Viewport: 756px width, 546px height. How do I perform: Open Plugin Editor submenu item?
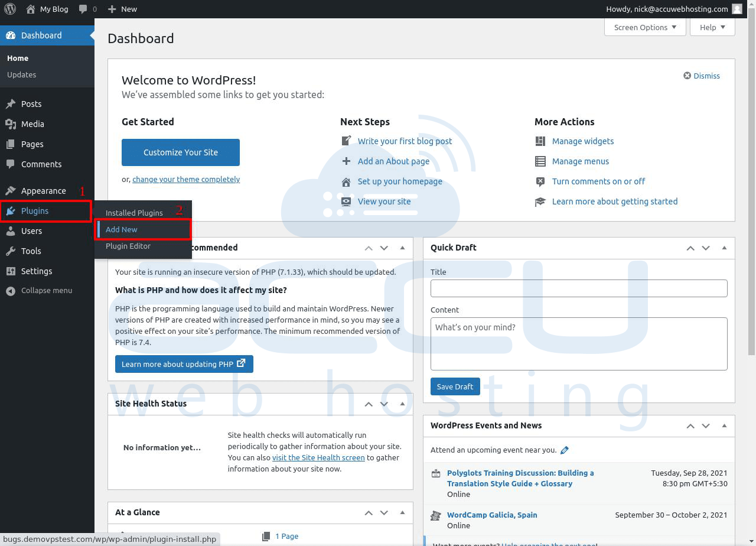128,246
